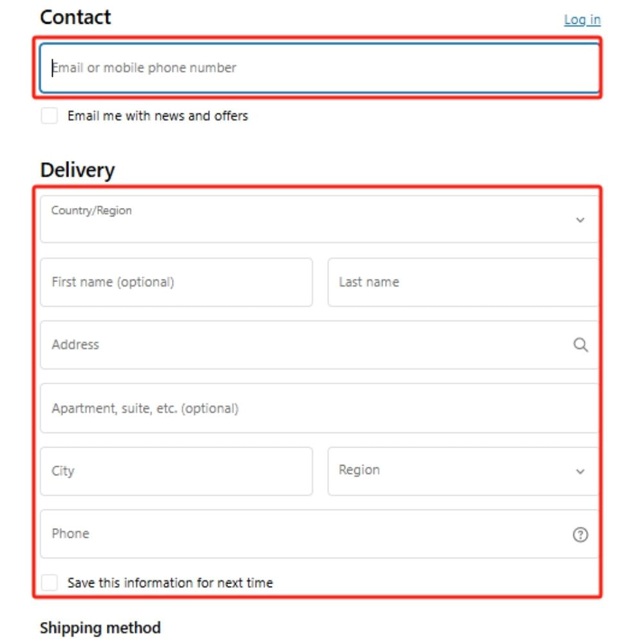Focus the Apartment, suite, etc. field

[x=319, y=408]
